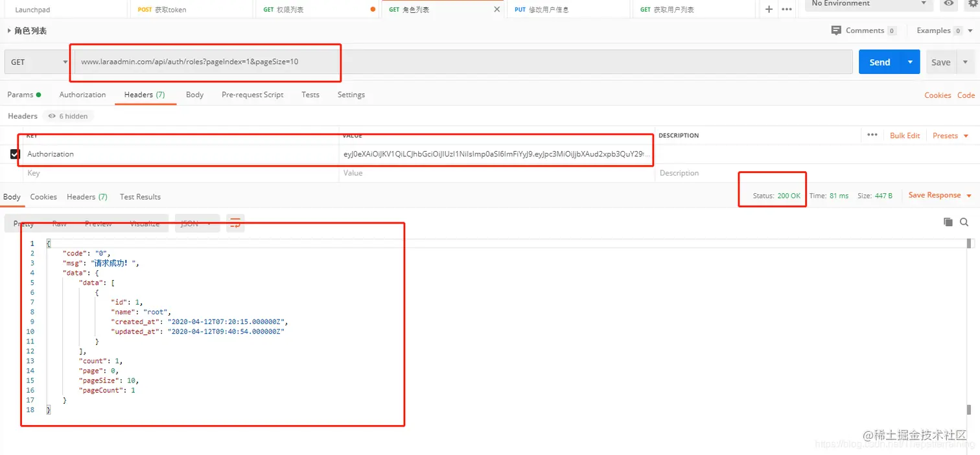The image size is (980, 455).
Task: Focus the empty header Value field
Action: (496, 173)
